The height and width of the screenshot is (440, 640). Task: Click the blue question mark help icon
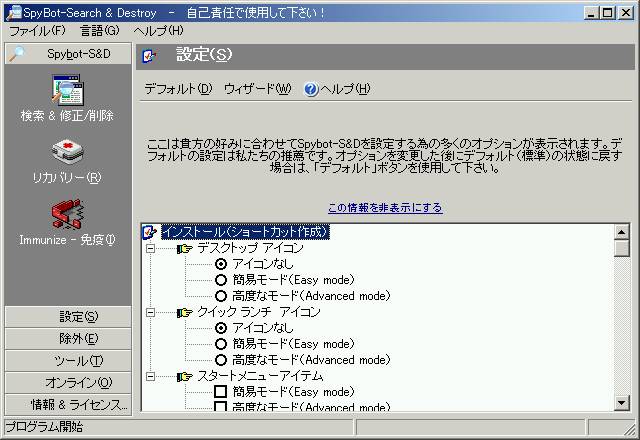311,89
